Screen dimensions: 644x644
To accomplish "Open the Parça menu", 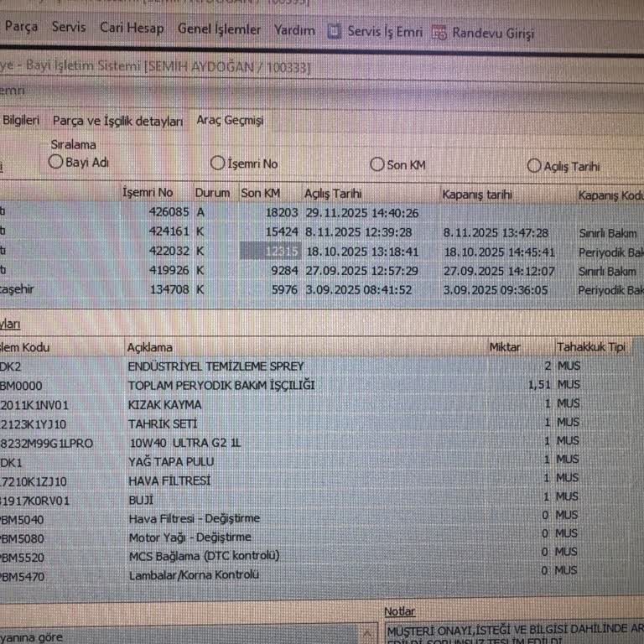I will 21,26.
